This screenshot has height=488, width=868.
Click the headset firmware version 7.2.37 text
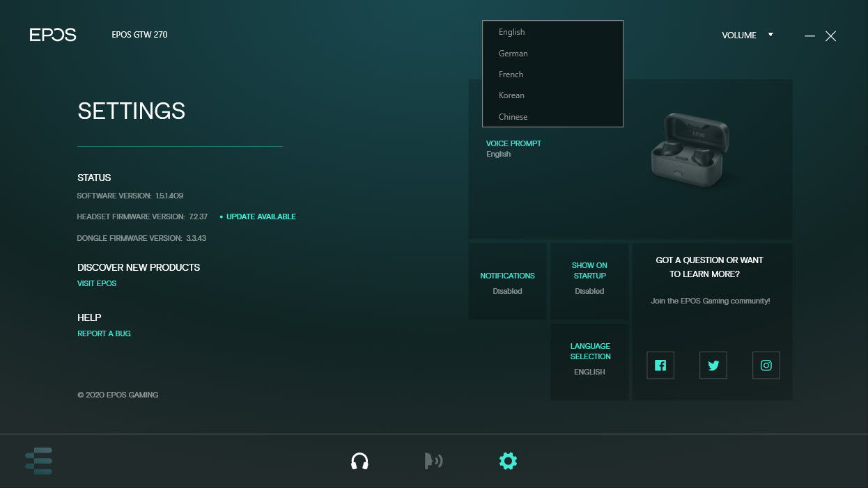[142, 217]
